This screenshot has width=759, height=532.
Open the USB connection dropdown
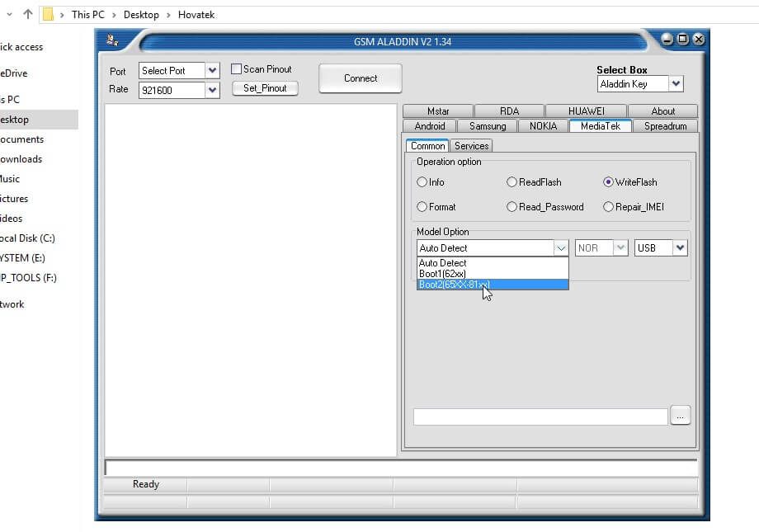pos(680,247)
